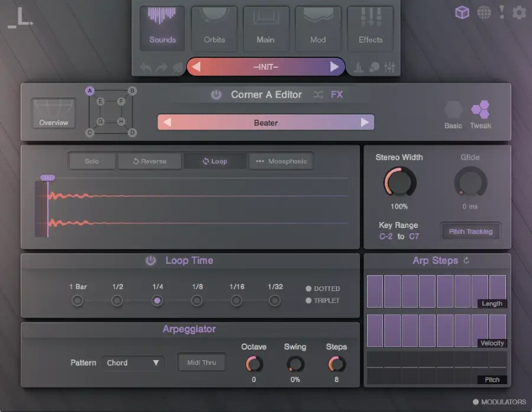Select the 1/8 loop time division
Image resolution: width=532 pixels, height=412 pixels.
coord(196,300)
